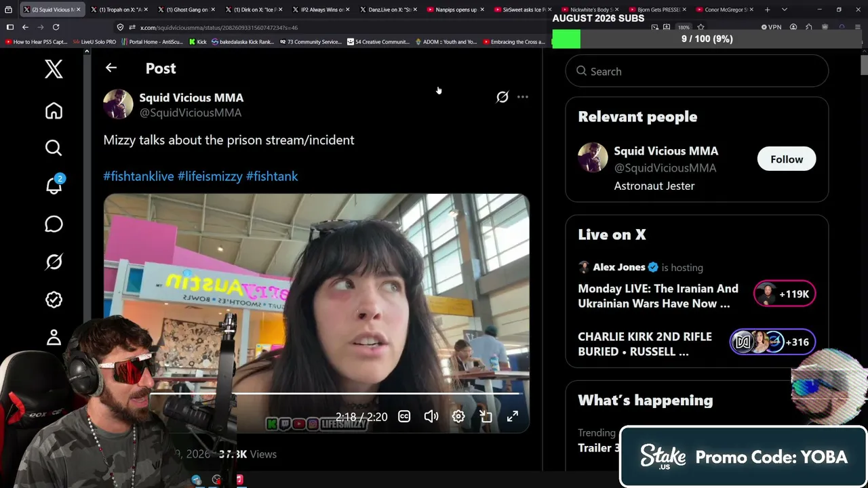Image resolution: width=868 pixels, height=488 pixels.
Task: Open Squid Vicious MMA in Relevant people
Action: 666,151
